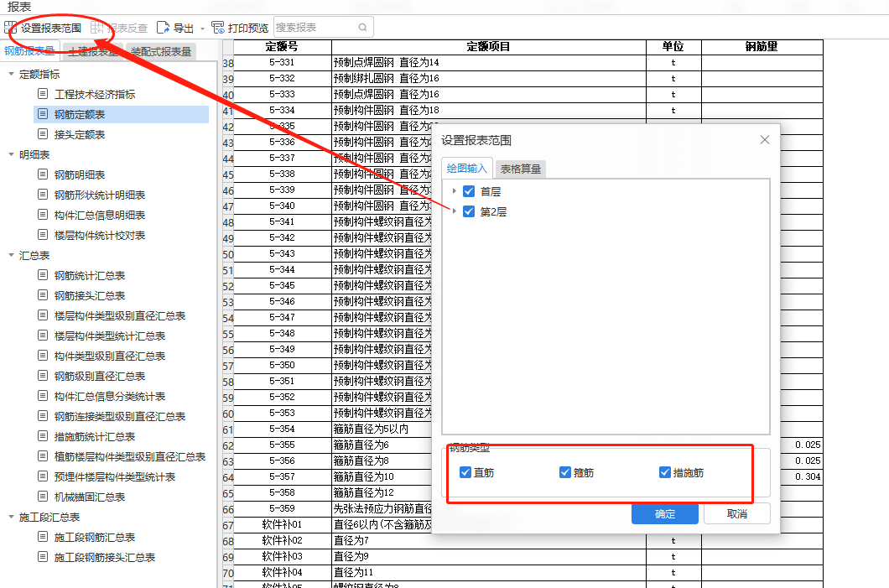The height and width of the screenshot is (588, 889).
Task: Select the 表格算量 dialog tab
Action: (521, 169)
